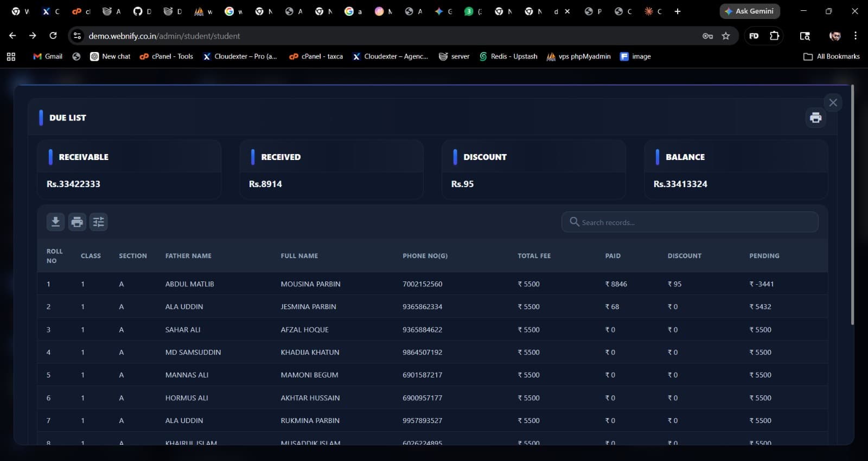Open the Gmail bookmark
The width and height of the screenshot is (868, 461).
48,56
